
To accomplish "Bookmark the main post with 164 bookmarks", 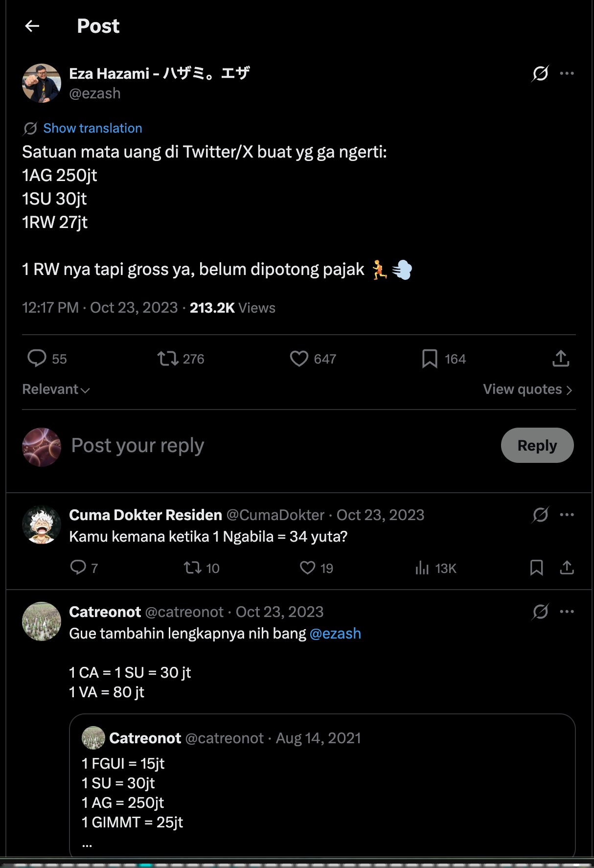I will pyautogui.click(x=430, y=359).
